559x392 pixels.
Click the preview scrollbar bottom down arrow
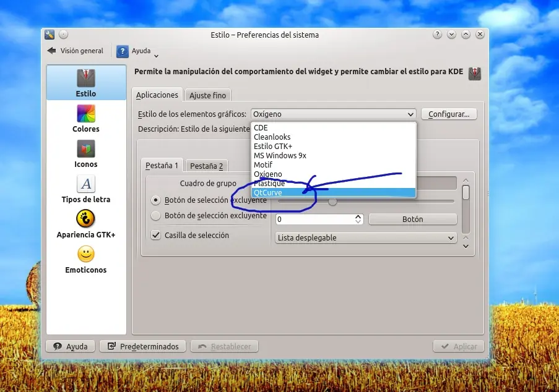click(466, 246)
